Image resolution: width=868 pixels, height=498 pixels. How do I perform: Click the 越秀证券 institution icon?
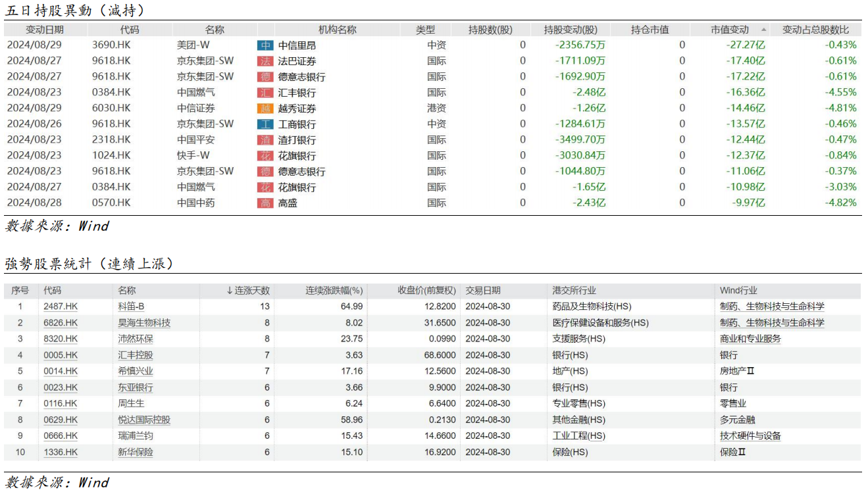(x=265, y=109)
